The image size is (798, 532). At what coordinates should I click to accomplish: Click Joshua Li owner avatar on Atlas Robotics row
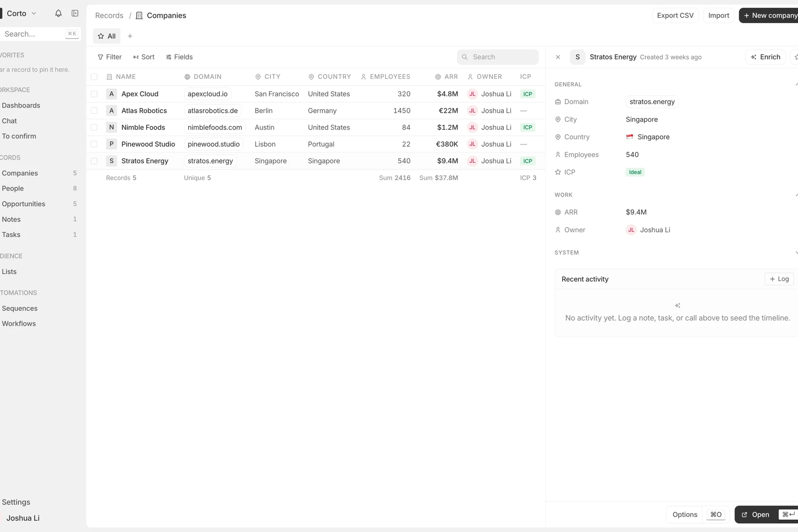472,111
